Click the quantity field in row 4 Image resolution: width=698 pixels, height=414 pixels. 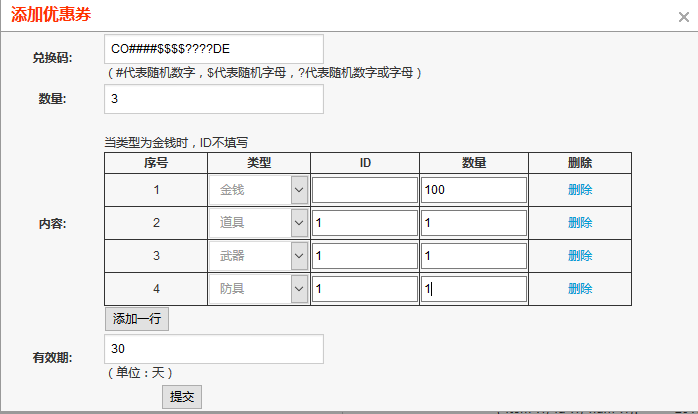pyautogui.click(x=474, y=289)
